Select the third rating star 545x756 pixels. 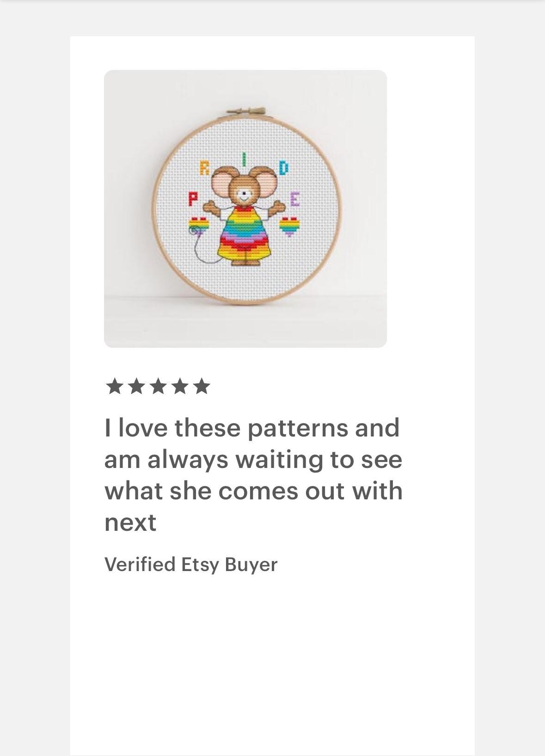click(158, 386)
